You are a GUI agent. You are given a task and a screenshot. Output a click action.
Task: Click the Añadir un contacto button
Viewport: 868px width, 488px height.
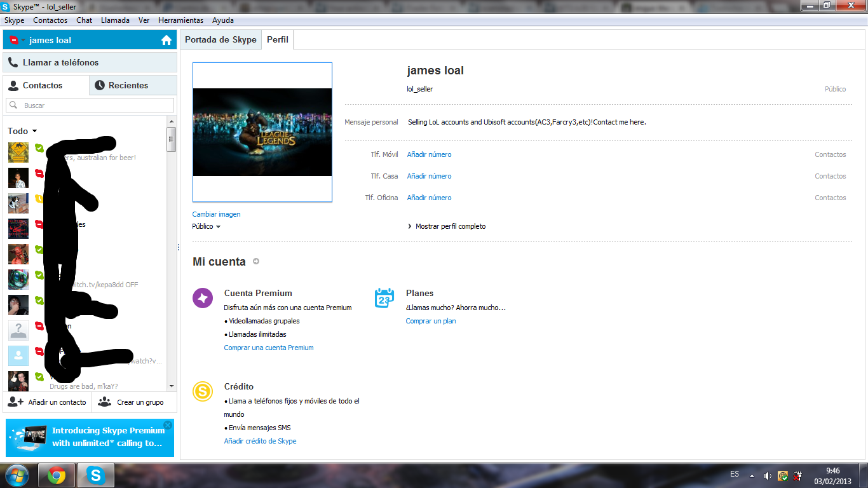[48, 402]
